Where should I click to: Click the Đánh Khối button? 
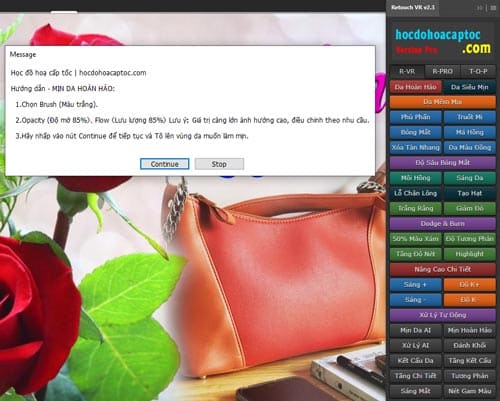[x=470, y=345]
